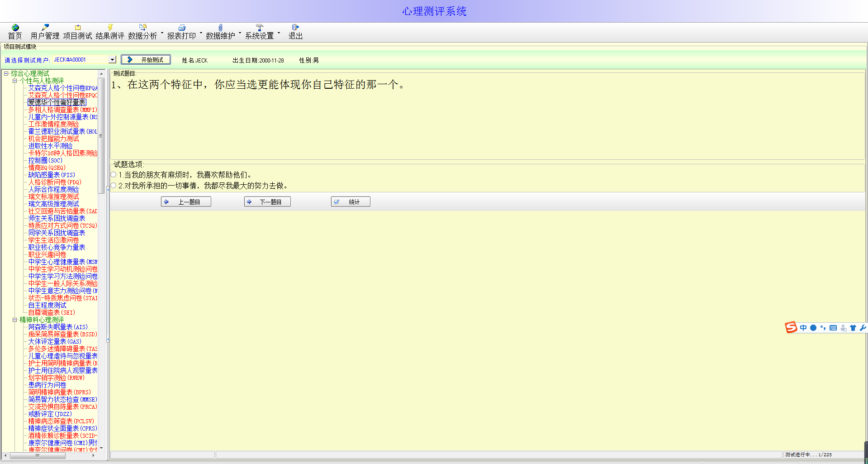Select 艾森克人格个性问卷EPQC in the tree
Image resolution: width=868 pixels, height=464 pixels.
coord(63,95)
